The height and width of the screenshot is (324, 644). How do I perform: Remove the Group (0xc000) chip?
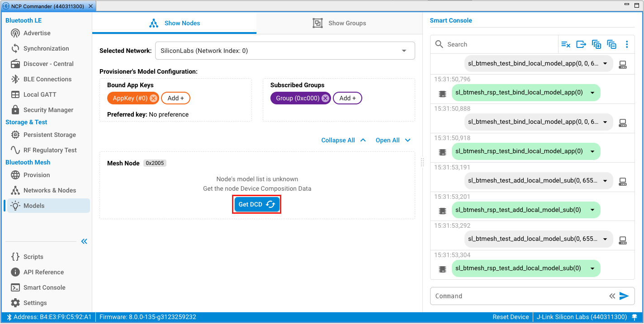325,98
